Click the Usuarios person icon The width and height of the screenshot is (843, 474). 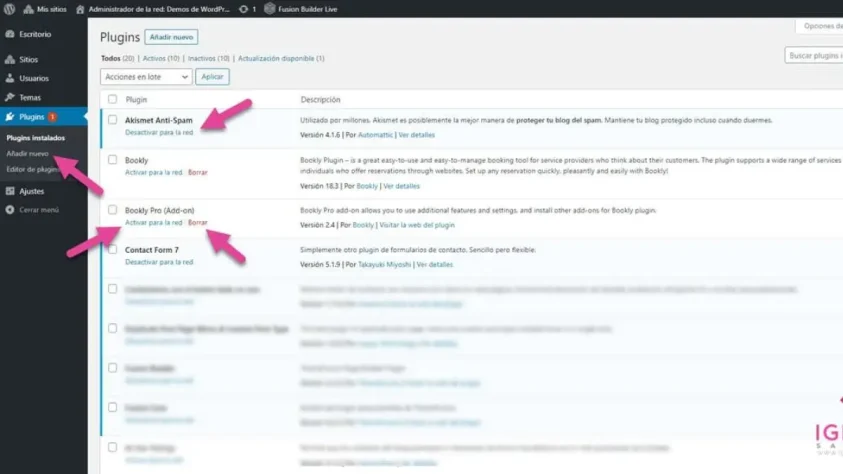(10, 78)
